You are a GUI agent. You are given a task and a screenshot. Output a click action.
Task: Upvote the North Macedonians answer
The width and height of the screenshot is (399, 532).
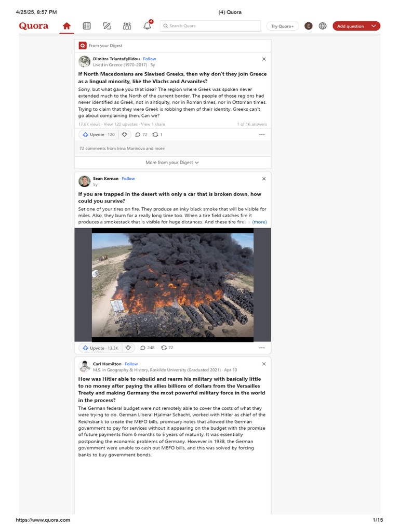[x=99, y=135]
